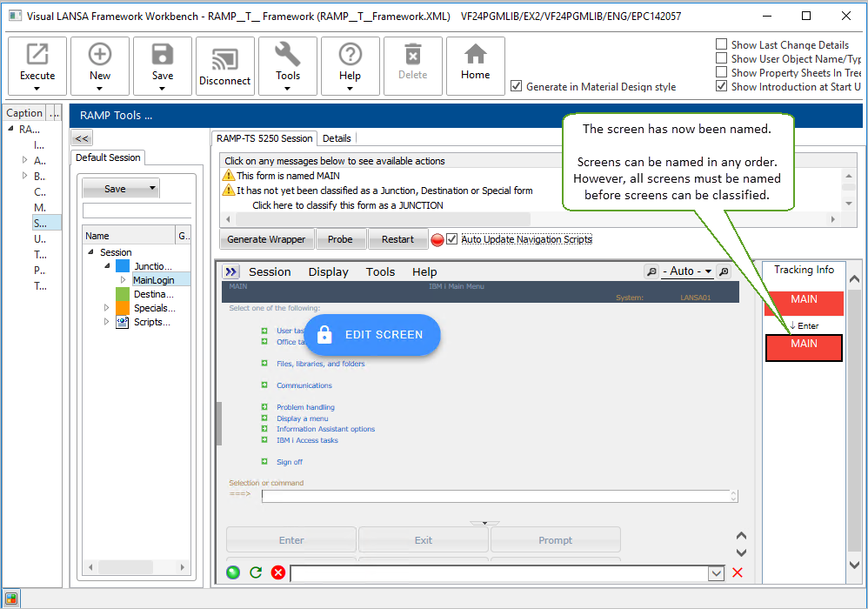Click the Restart button
The height and width of the screenshot is (609, 868).
click(397, 239)
